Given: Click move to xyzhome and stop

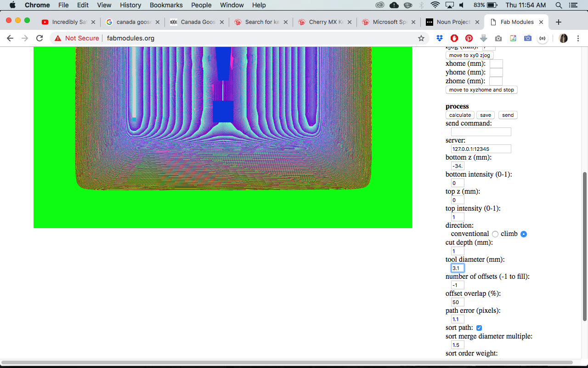Looking at the screenshot, I should click(x=481, y=90).
